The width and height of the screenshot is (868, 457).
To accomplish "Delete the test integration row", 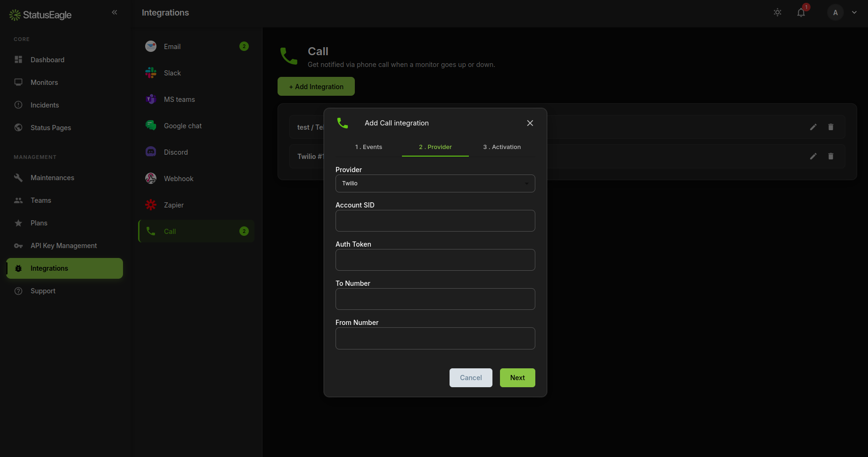I will coord(831,127).
